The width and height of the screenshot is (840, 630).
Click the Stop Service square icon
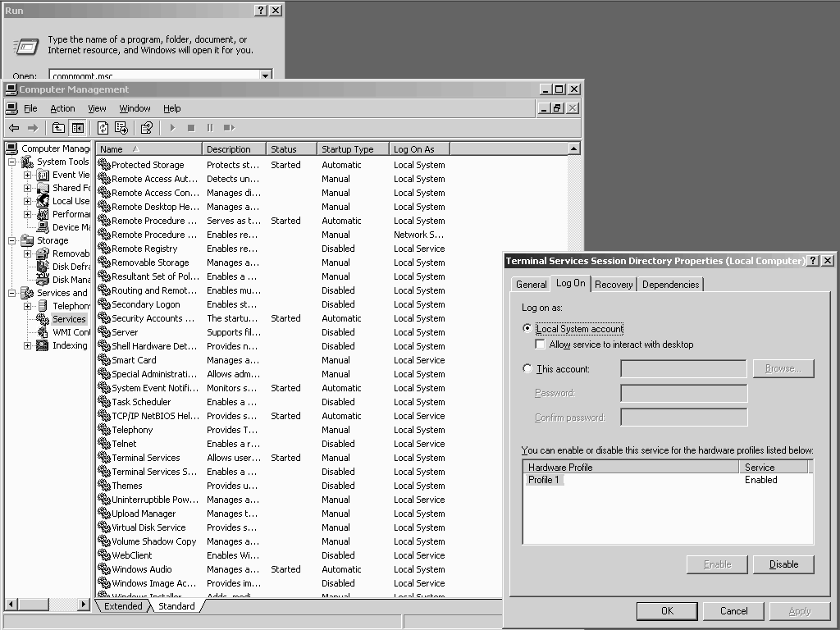pos(191,128)
